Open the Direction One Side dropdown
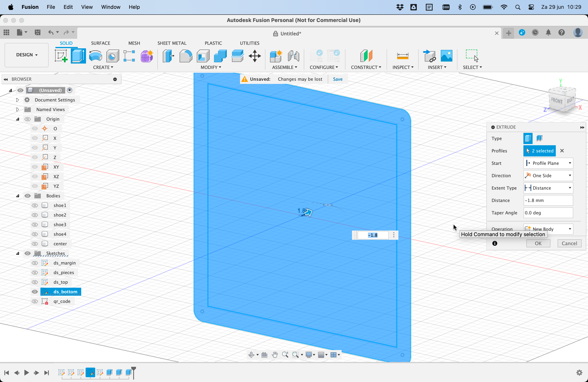Image resolution: width=588 pixels, height=382 pixels. coord(548,175)
